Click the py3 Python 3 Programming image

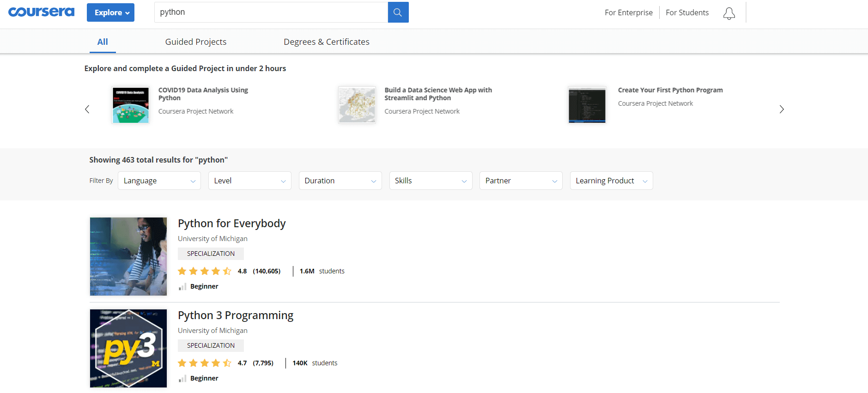128,348
